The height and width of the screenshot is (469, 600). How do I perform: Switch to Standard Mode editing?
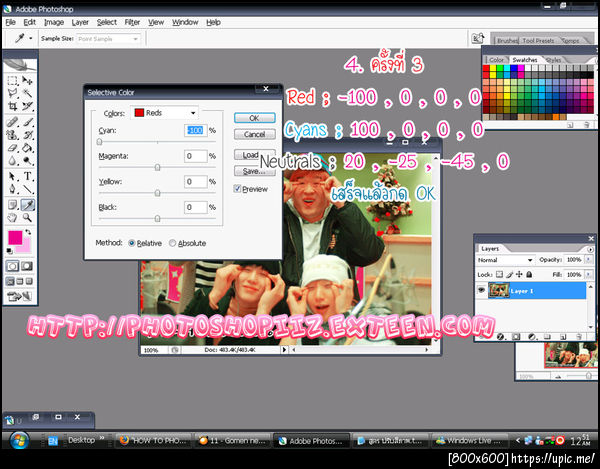[x=12, y=266]
